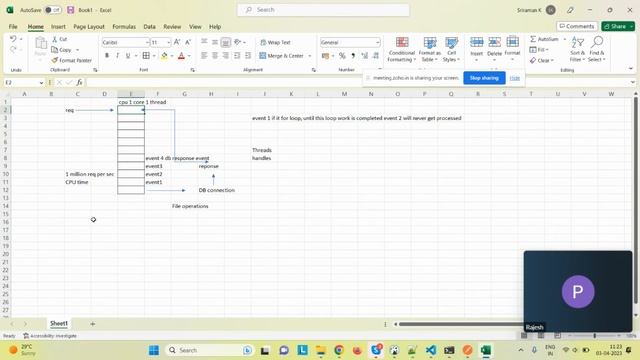640x360 pixels.
Task: Switch to the View tab
Action: click(x=195, y=27)
